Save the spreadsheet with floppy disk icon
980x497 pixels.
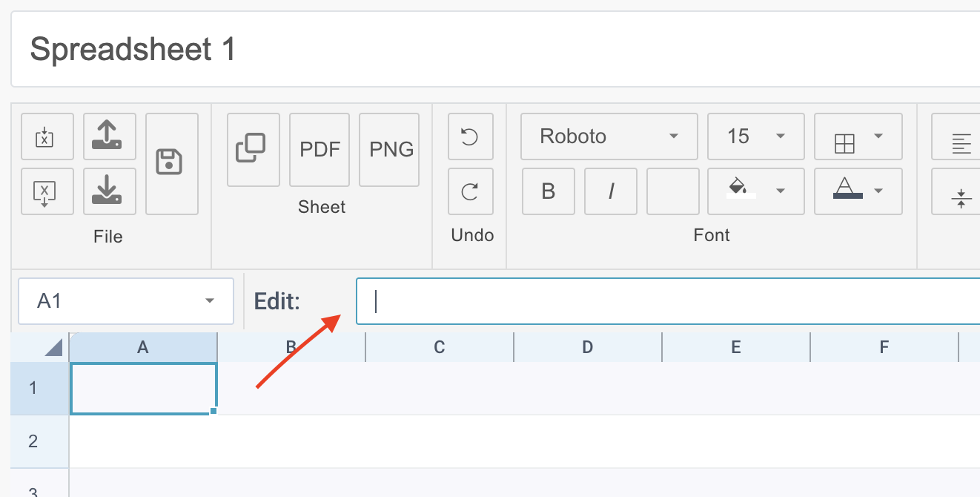click(x=171, y=164)
